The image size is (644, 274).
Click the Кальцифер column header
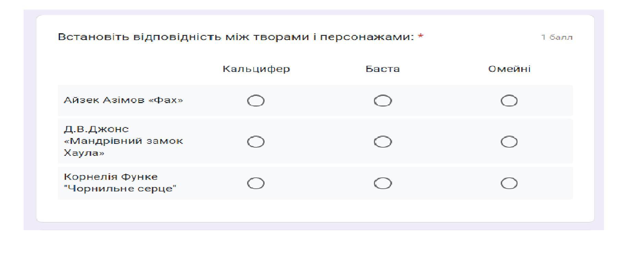point(256,69)
